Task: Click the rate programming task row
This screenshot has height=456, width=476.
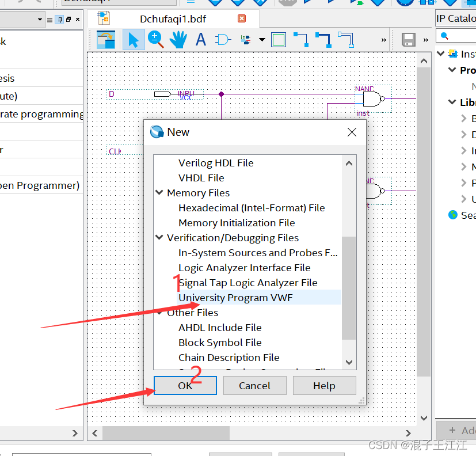Action: pyautogui.click(x=41, y=114)
